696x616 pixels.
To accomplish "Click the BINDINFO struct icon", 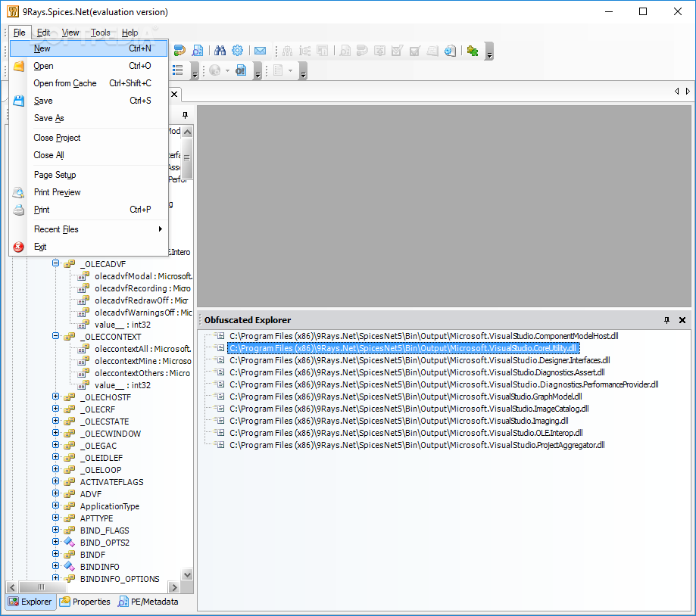I will (x=69, y=566).
